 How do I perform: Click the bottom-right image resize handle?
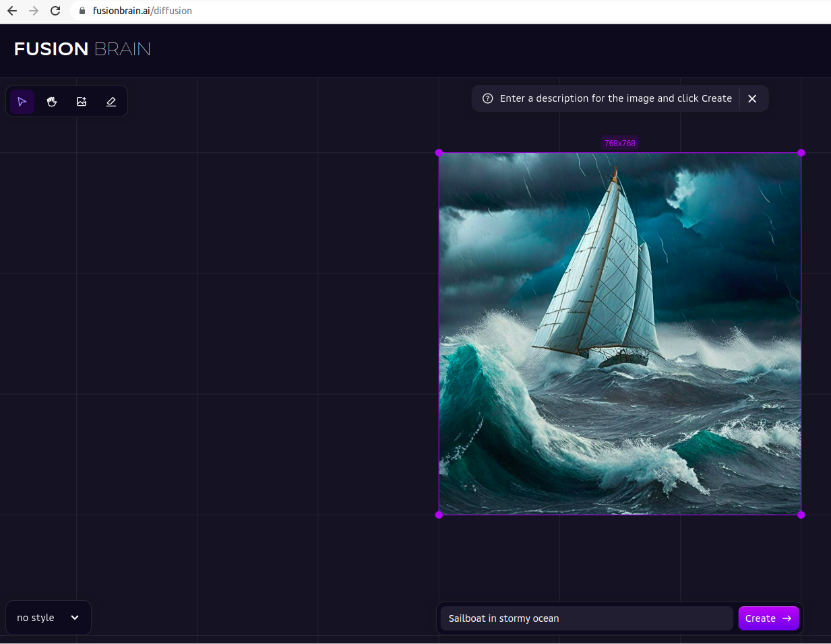801,515
